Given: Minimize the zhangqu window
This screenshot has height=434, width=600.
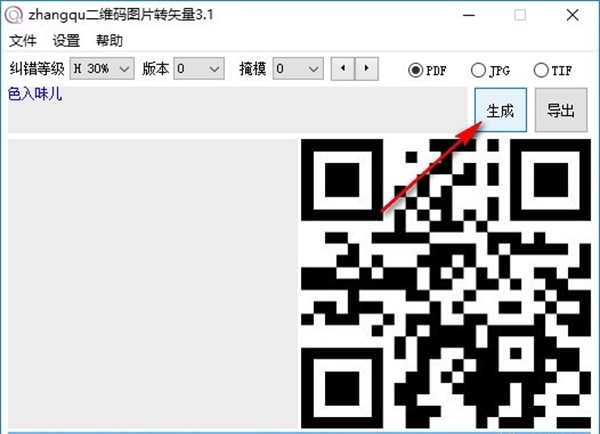Looking at the screenshot, I should coord(469,15).
